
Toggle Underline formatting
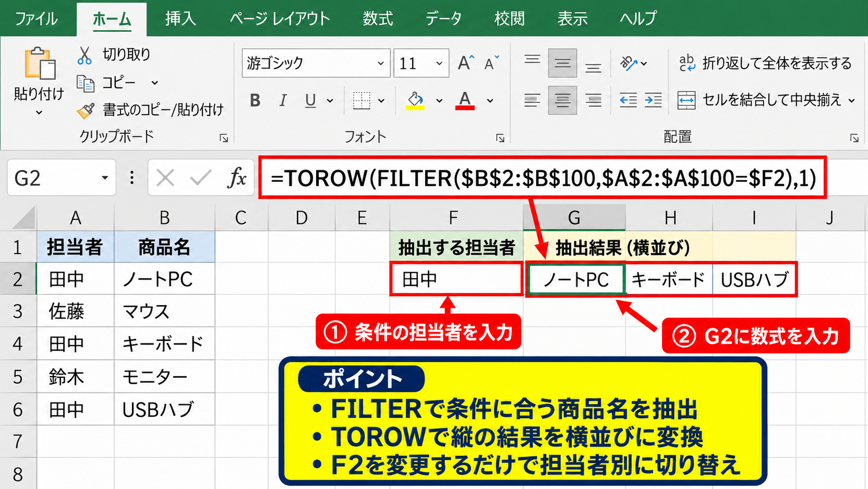coord(310,100)
